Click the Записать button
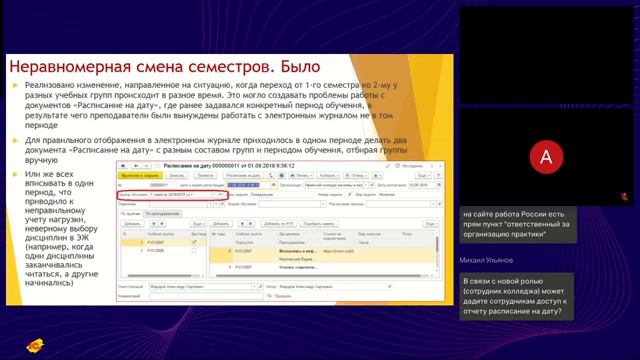Viewport: 640px width, 360px height. coord(177,176)
